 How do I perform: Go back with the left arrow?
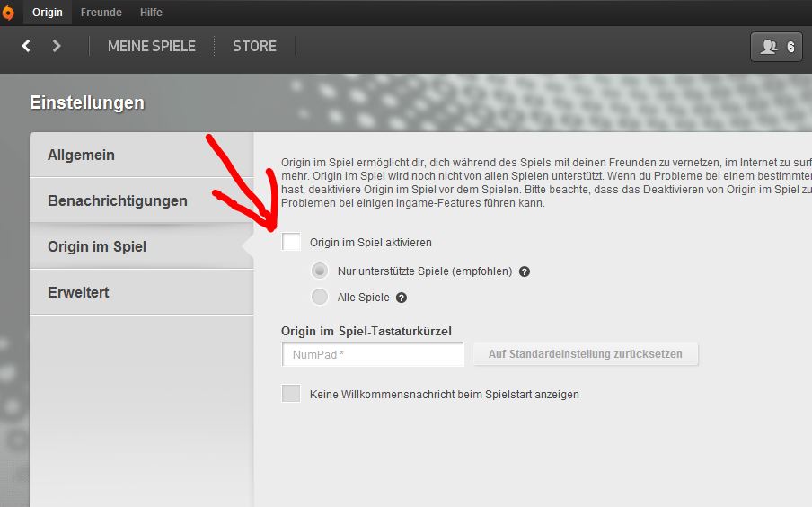click(x=26, y=46)
